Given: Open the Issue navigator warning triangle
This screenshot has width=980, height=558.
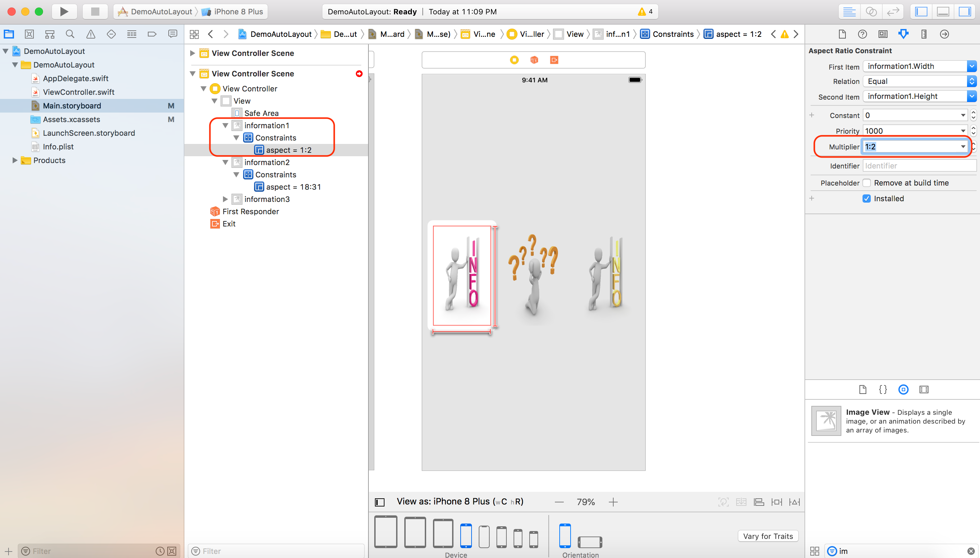Looking at the screenshot, I should click(90, 34).
